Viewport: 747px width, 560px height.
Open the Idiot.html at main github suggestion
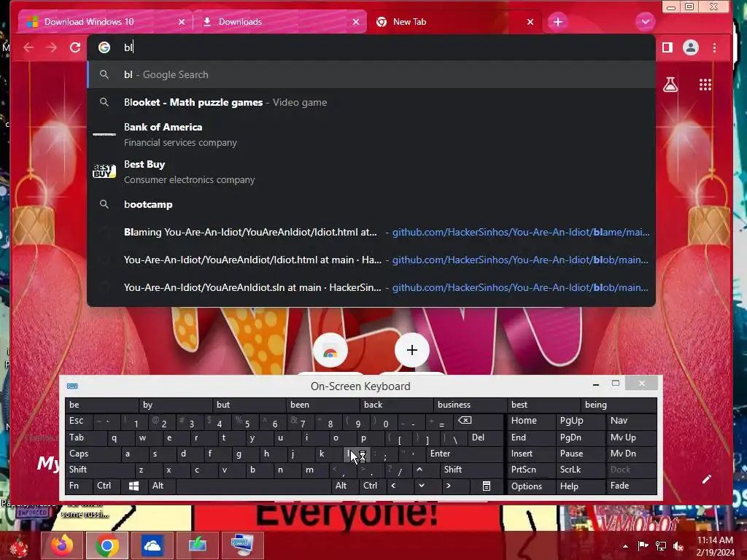[371, 260]
